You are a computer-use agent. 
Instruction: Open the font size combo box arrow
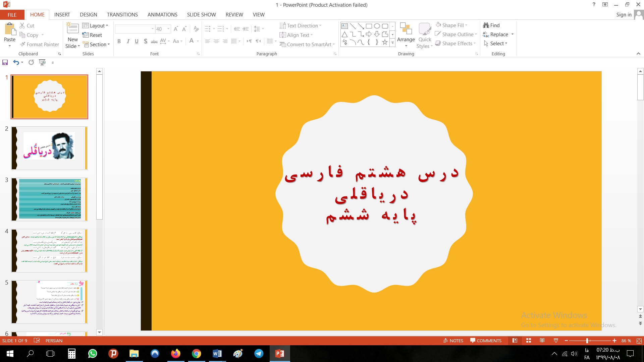click(168, 29)
